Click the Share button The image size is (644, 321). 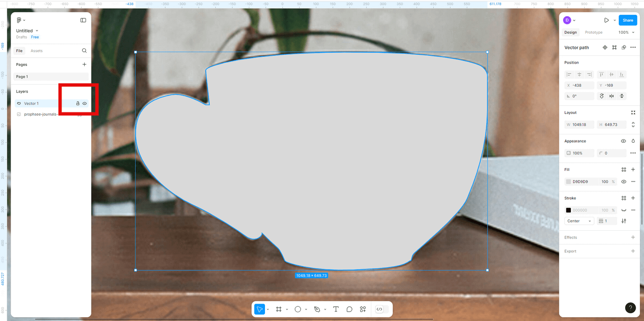point(628,20)
